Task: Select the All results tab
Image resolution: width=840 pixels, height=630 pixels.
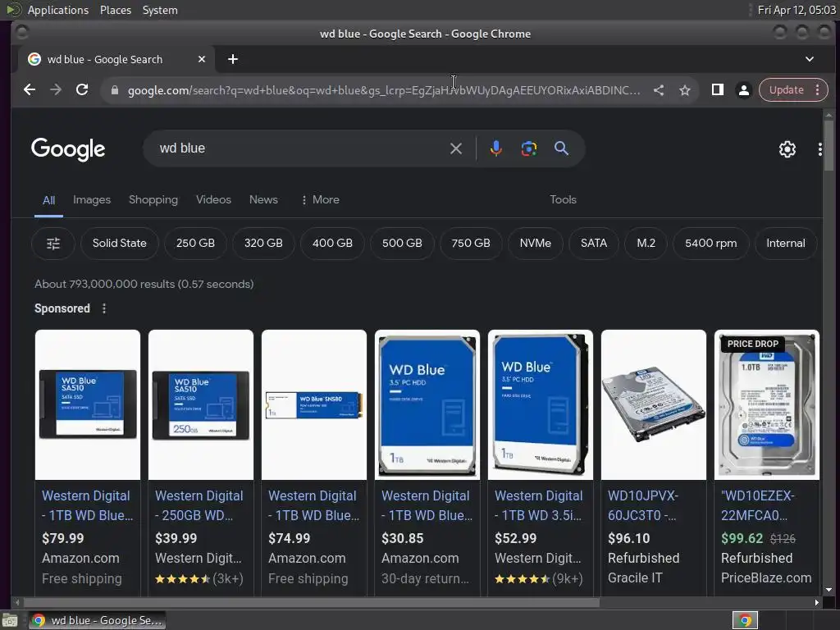Action: click(48, 200)
